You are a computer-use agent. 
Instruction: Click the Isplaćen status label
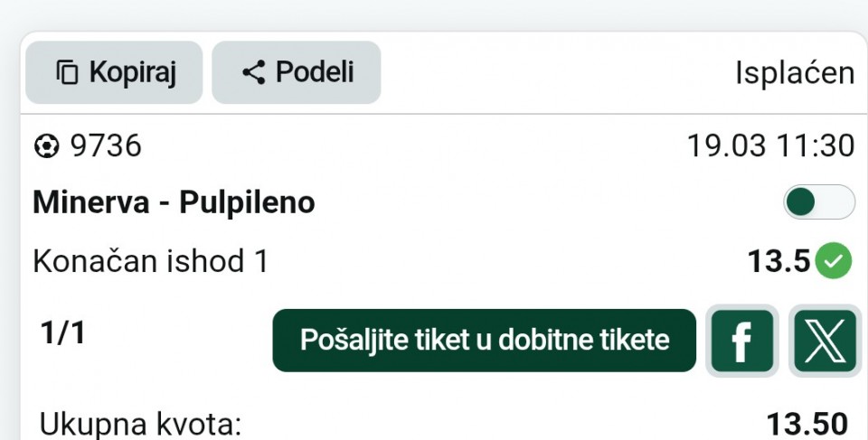[794, 73]
